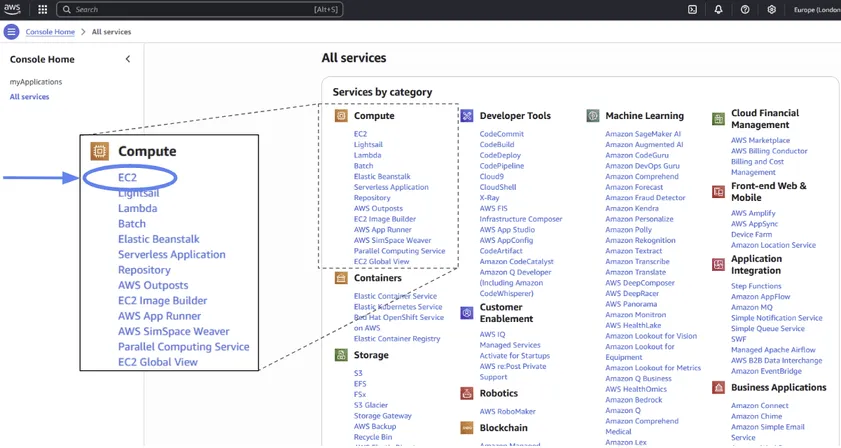Open CodePipeline service link

click(x=501, y=166)
